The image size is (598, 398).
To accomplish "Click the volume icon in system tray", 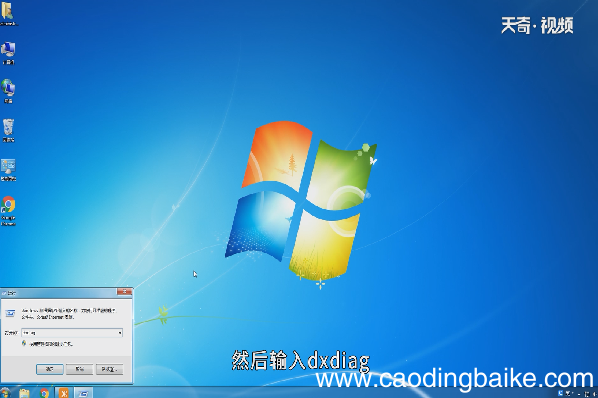I will coord(595,393).
